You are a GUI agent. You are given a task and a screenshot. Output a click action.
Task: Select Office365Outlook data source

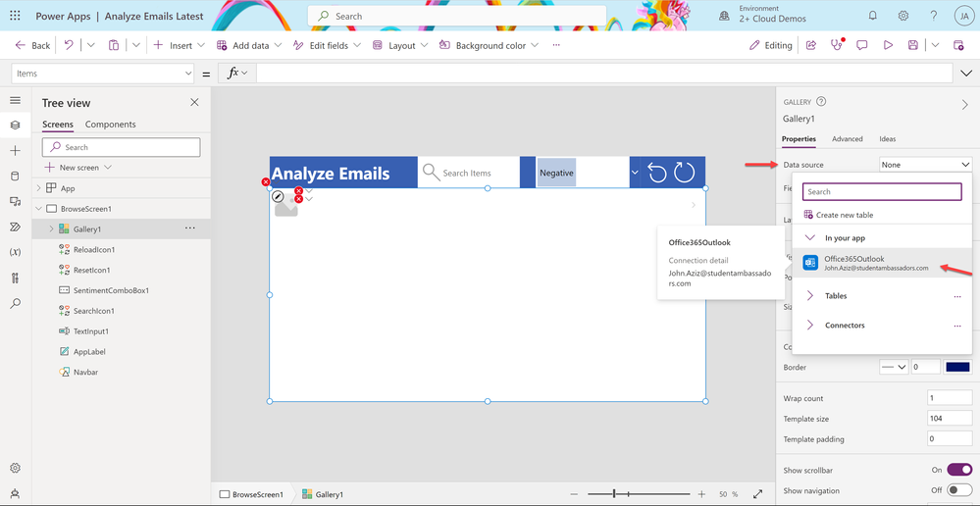pyautogui.click(x=881, y=263)
